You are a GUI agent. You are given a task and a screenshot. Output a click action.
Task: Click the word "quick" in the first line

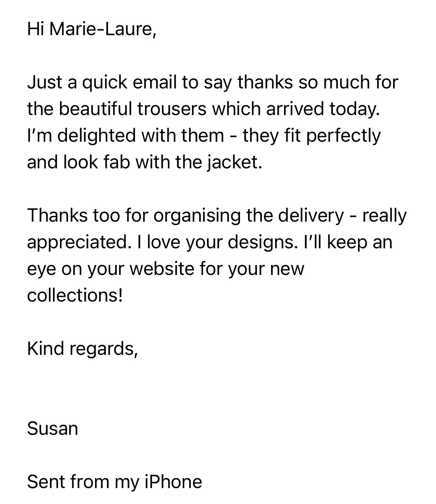104,82
